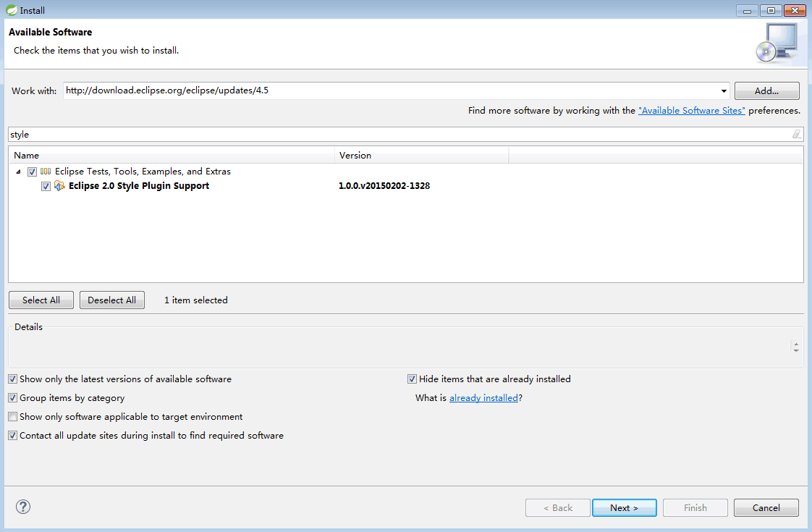Open the Work with dropdown arrow
812x532 pixels.
click(724, 90)
